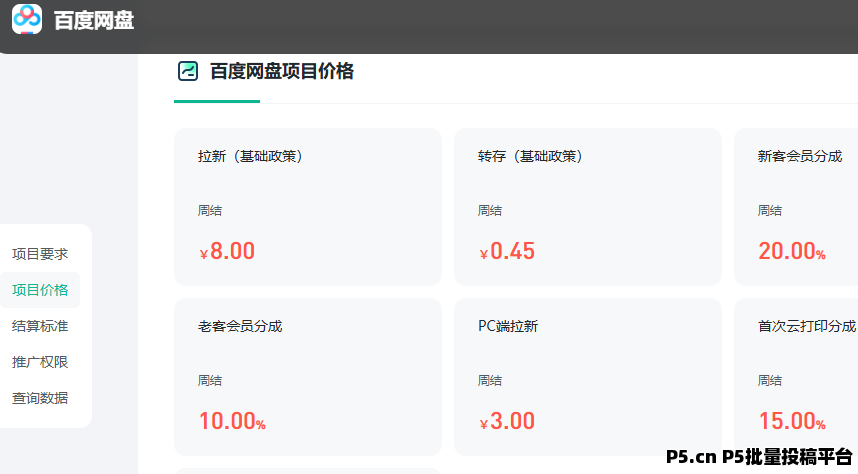This screenshot has height=474, width=858.
Task: Click the 新客会员分成 card title
Action: 799,157
